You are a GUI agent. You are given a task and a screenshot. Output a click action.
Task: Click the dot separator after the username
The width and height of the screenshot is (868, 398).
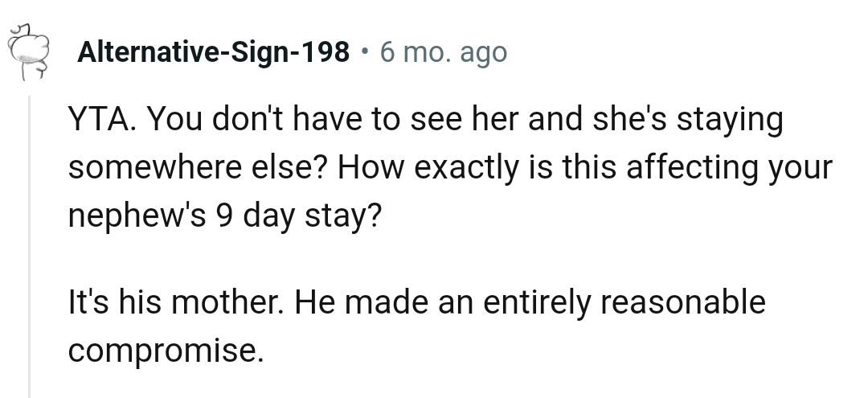click(x=365, y=53)
